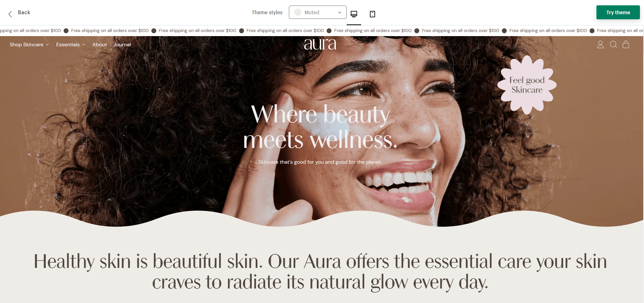This screenshot has width=644, height=303.
Task: Click the Where beauty meets wellness heading
Action: click(320, 127)
